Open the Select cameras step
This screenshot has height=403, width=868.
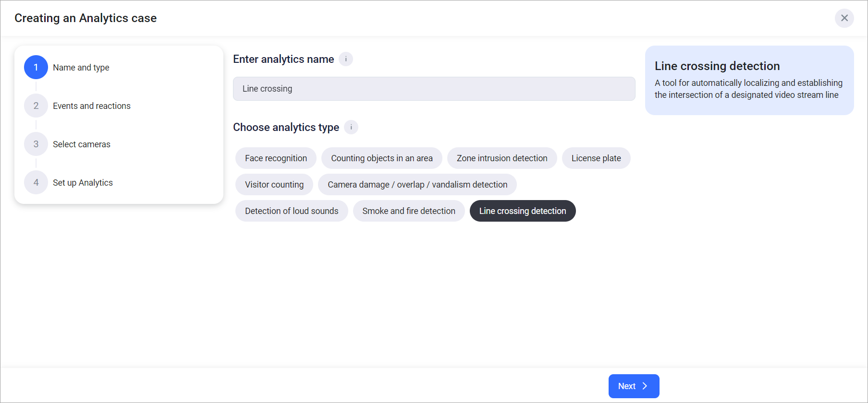tap(81, 144)
